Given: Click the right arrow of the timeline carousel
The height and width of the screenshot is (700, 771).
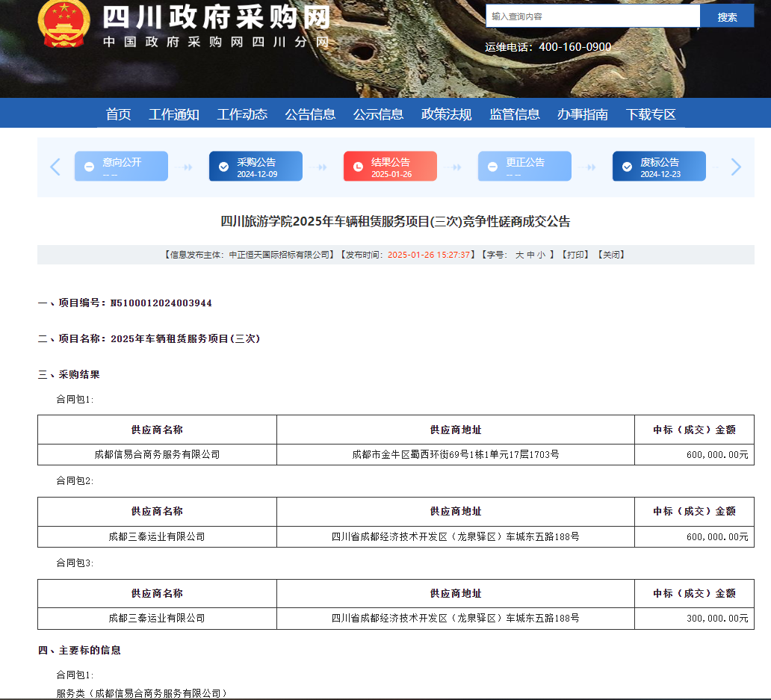Looking at the screenshot, I should (736, 167).
